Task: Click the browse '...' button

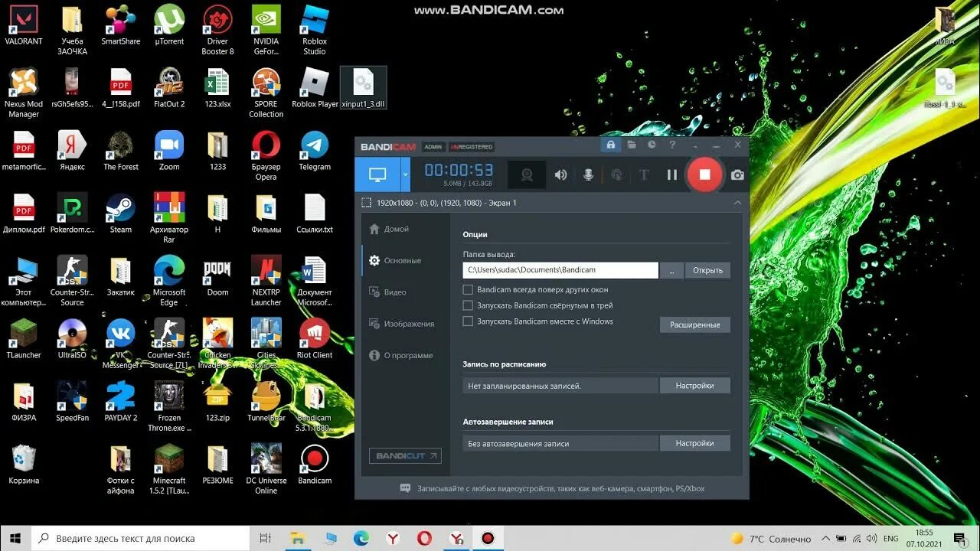Action: (x=671, y=270)
